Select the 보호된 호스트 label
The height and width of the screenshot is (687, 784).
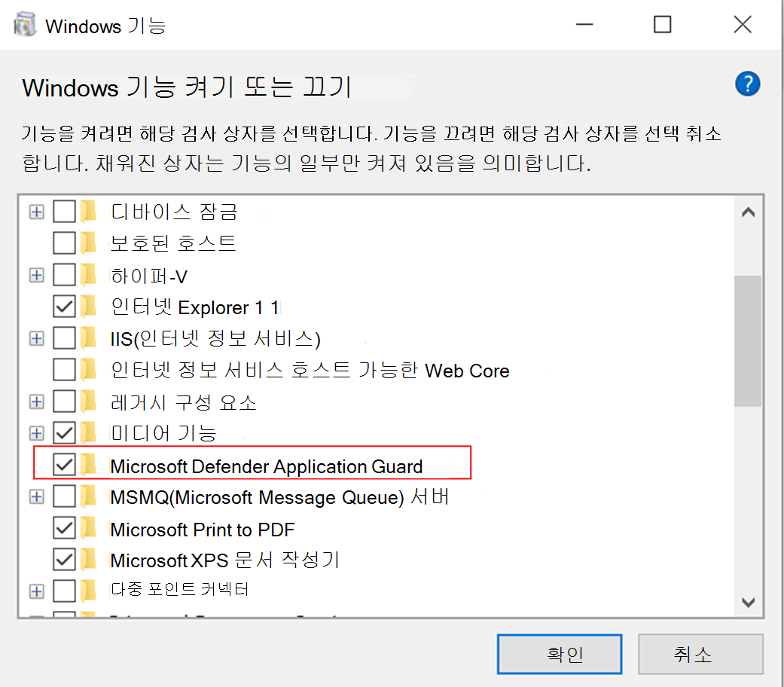point(173,243)
